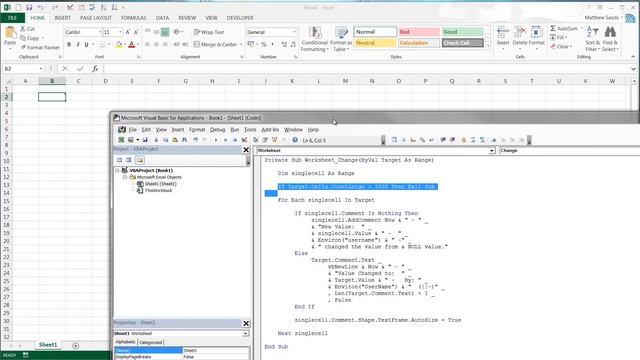Screen dimensions: 640x360
Task: Apply the Normal cell style
Action: coord(375,32)
